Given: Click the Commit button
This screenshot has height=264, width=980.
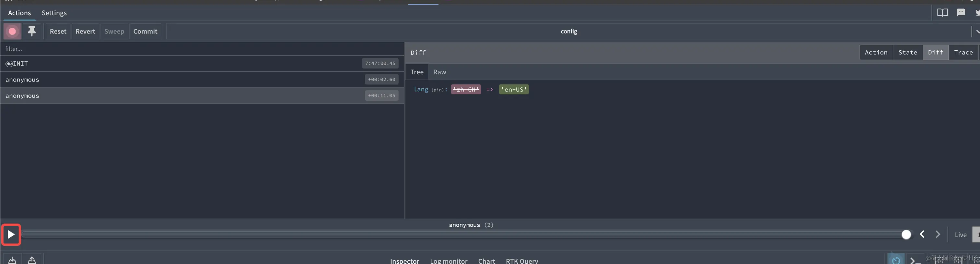Looking at the screenshot, I should 145,31.
